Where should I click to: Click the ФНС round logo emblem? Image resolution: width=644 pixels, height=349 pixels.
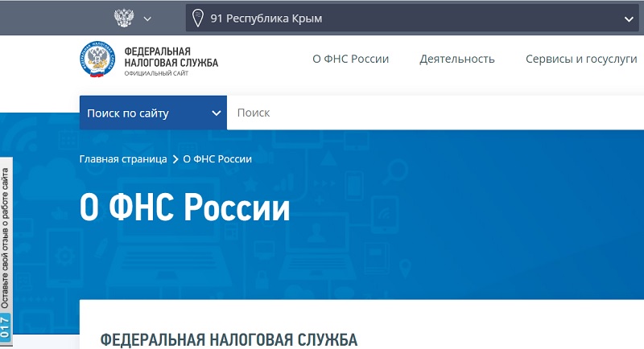click(x=97, y=60)
